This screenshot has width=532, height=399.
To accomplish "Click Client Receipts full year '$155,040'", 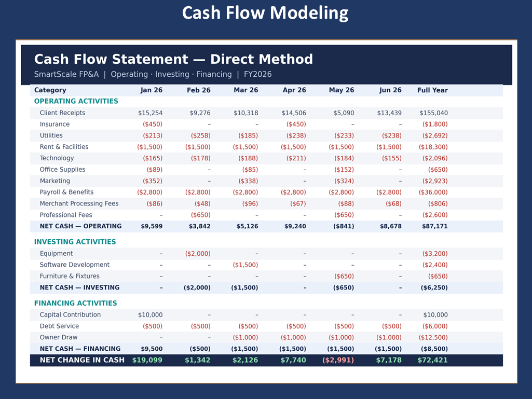I will (x=433, y=113).
